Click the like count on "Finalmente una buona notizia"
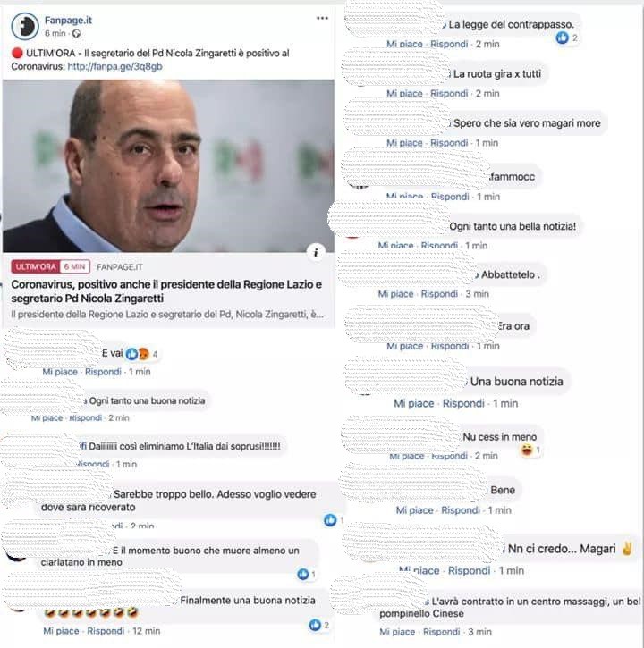 click(x=326, y=626)
